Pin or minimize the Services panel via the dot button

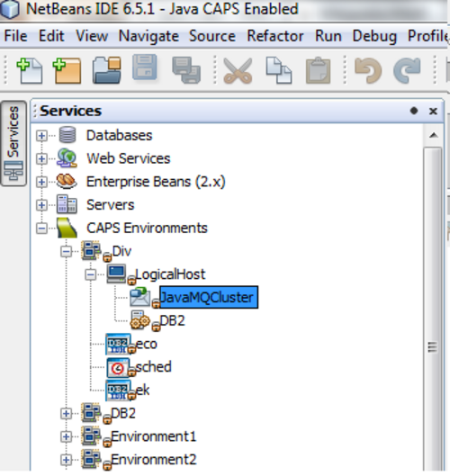[x=414, y=111]
